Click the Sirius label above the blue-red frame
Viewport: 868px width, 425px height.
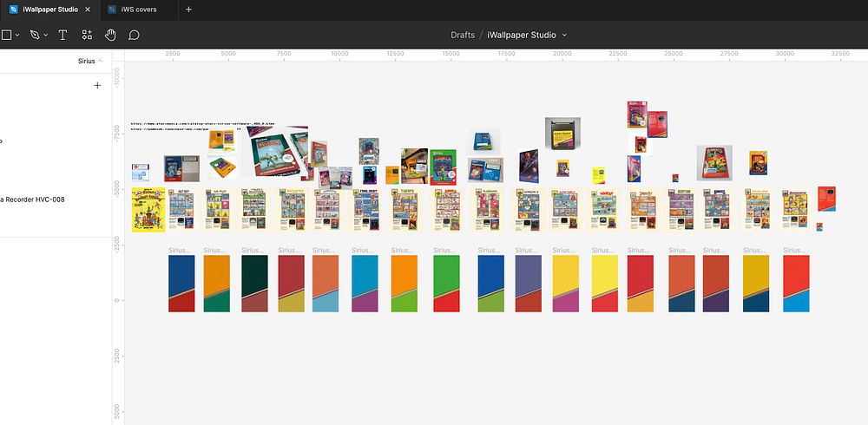tap(181, 250)
